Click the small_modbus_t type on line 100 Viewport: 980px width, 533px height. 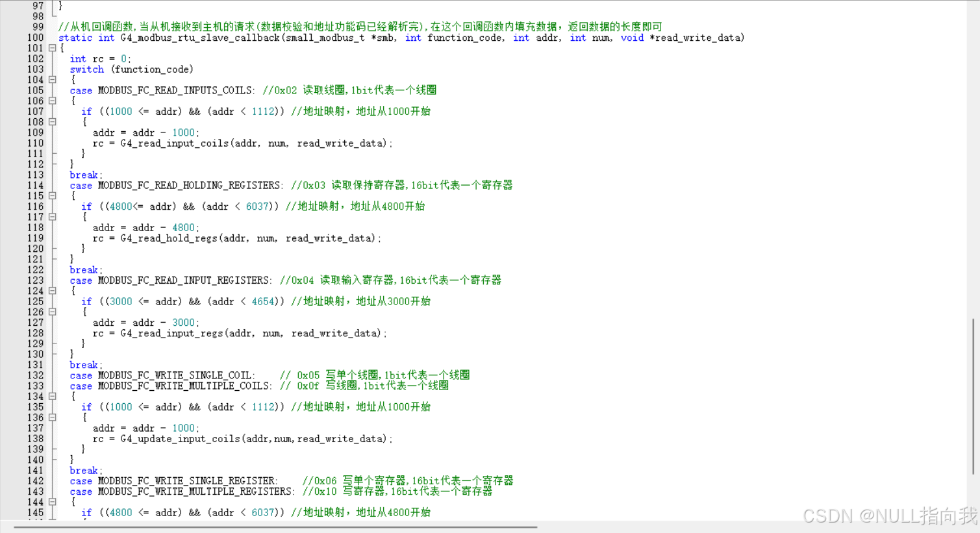325,38
